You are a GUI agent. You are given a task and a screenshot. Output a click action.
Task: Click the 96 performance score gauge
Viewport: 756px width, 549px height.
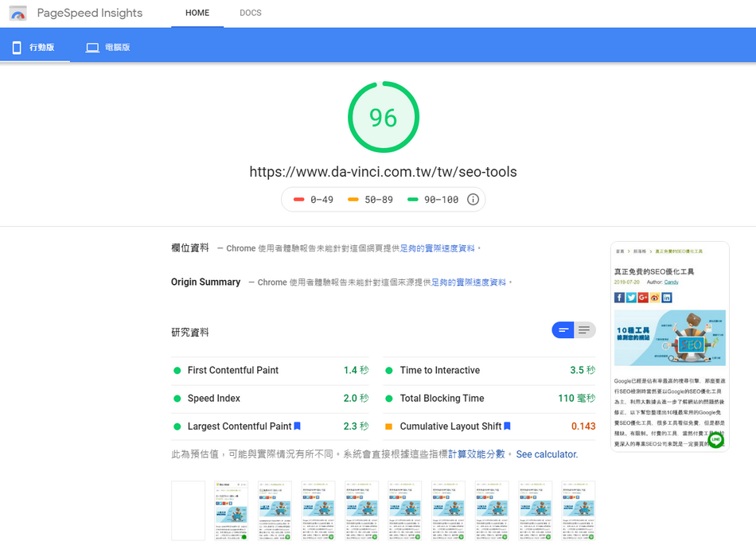click(384, 117)
